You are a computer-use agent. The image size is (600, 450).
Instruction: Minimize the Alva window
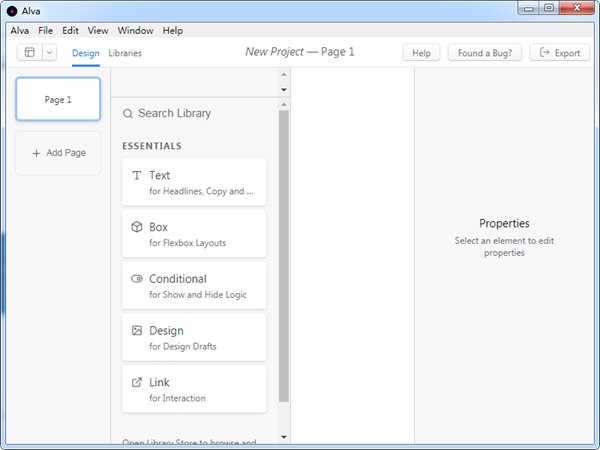(529, 8)
